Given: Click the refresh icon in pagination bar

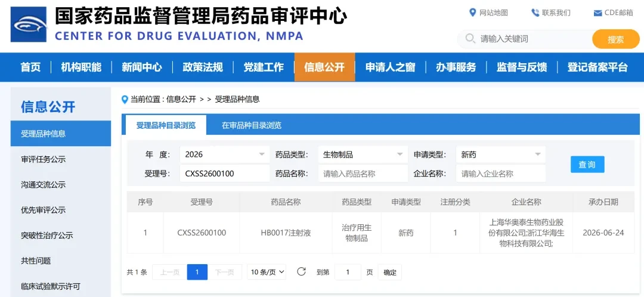Looking at the screenshot, I should coord(302,271).
